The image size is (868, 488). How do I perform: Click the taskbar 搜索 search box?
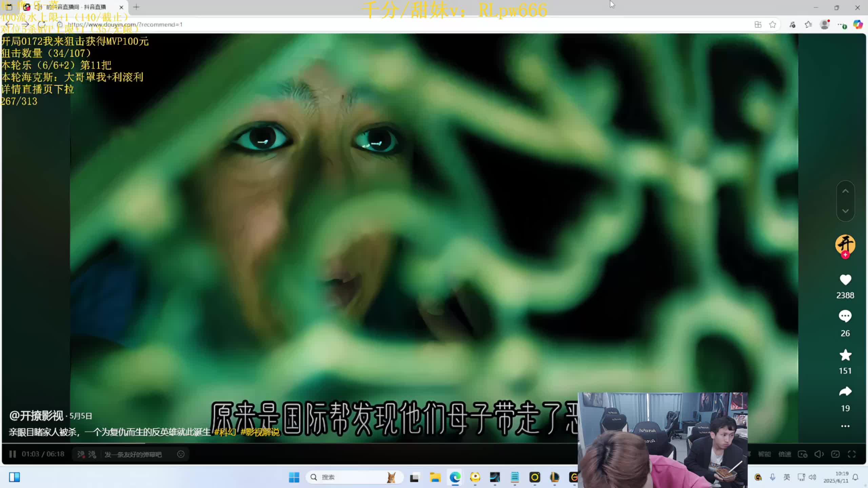pyautogui.click(x=354, y=477)
